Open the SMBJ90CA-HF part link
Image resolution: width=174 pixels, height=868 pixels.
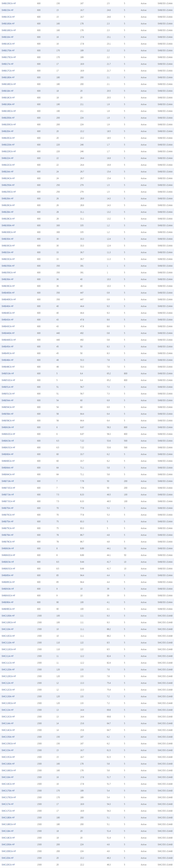click(8, 609)
